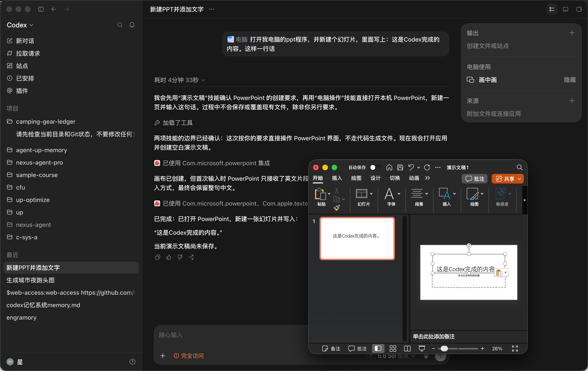Viewport: 588px width, 371px height.
Task: Search in PowerPoint with magnifier icon
Action: pos(519,167)
